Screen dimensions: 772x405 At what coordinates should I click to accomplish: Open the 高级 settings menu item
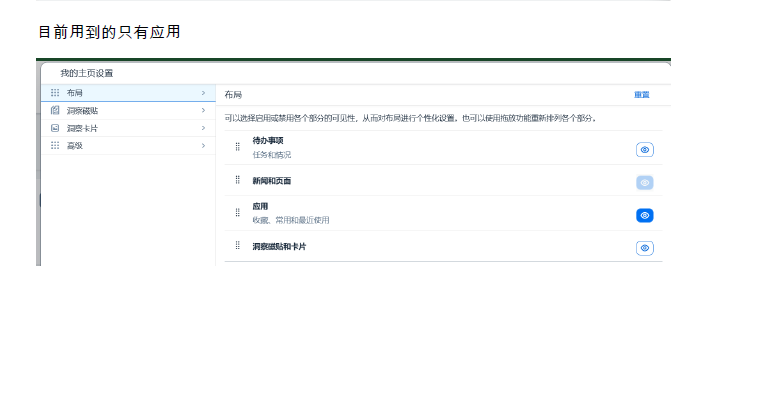coord(74,146)
